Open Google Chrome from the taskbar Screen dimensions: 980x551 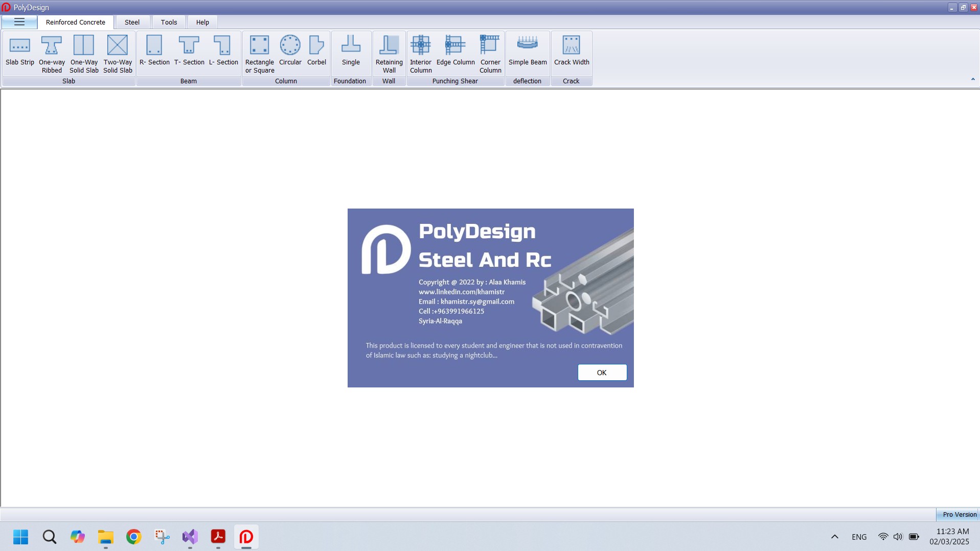tap(134, 537)
